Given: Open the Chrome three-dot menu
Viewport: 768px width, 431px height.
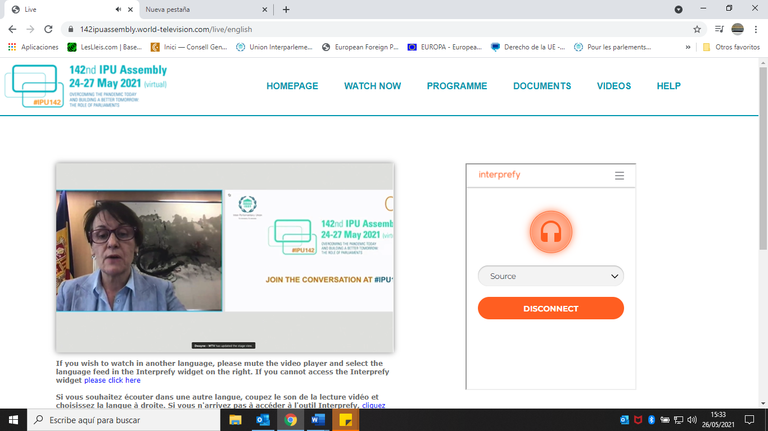Looking at the screenshot, I should [x=756, y=29].
